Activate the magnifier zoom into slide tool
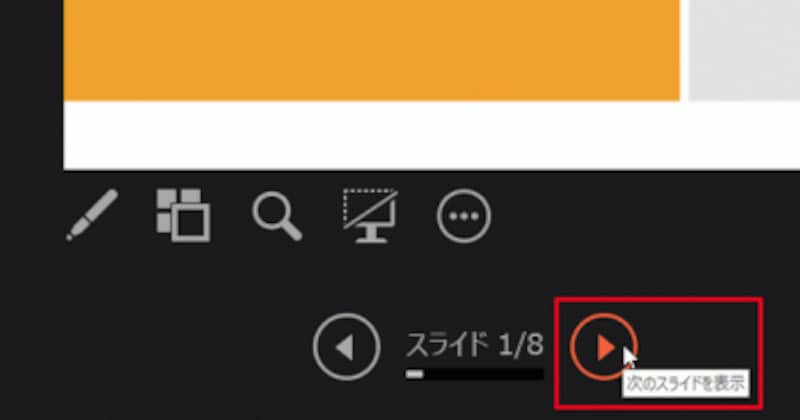 [x=277, y=216]
